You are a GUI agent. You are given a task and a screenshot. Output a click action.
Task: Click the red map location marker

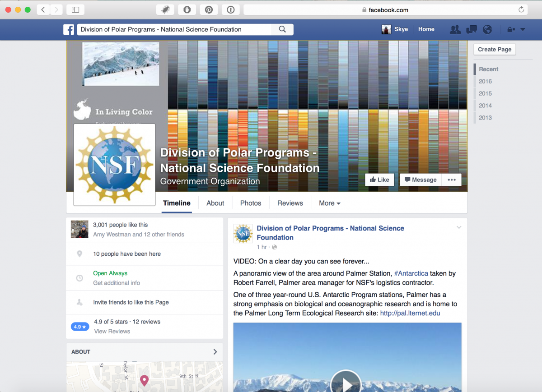[144, 381]
